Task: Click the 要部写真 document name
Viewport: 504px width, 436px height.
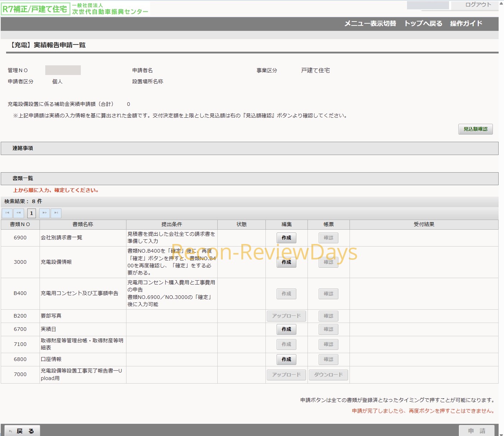Action: (51, 316)
